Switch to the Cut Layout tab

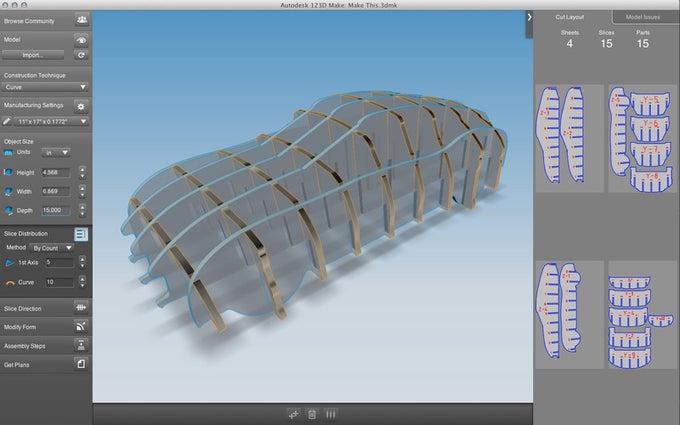(x=570, y=17)
